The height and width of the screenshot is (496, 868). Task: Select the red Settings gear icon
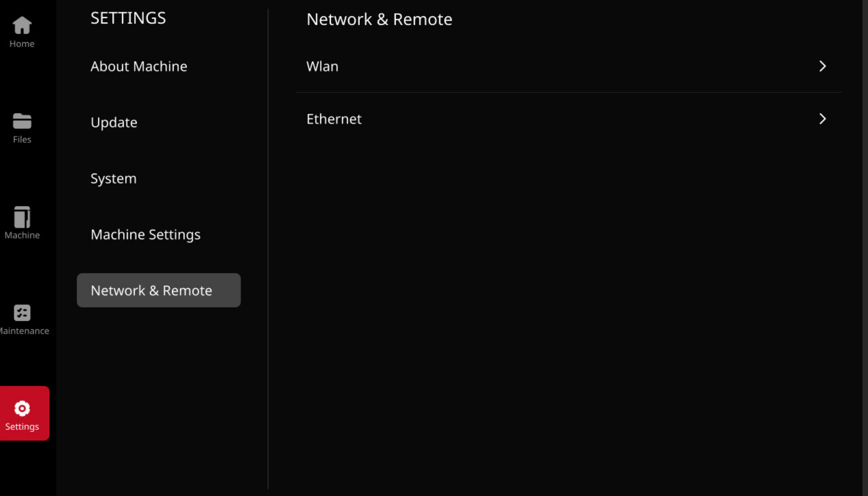click(x=22, y=408)
